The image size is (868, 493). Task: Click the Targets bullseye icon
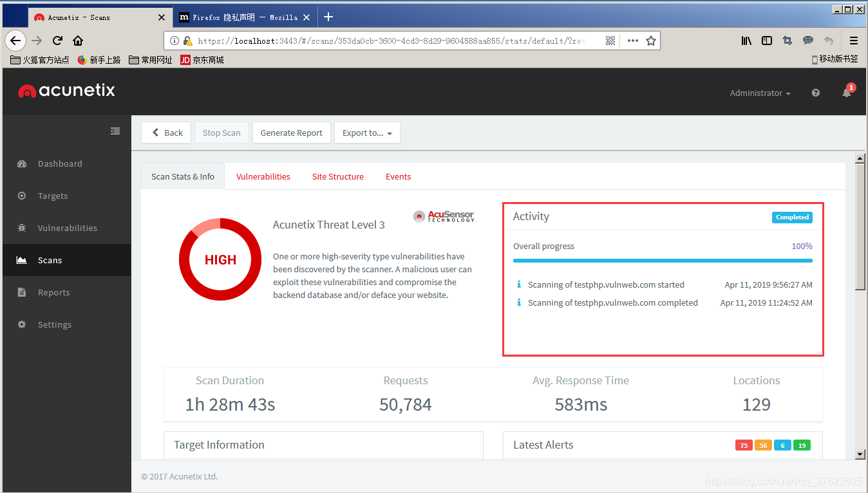point(22,196)
